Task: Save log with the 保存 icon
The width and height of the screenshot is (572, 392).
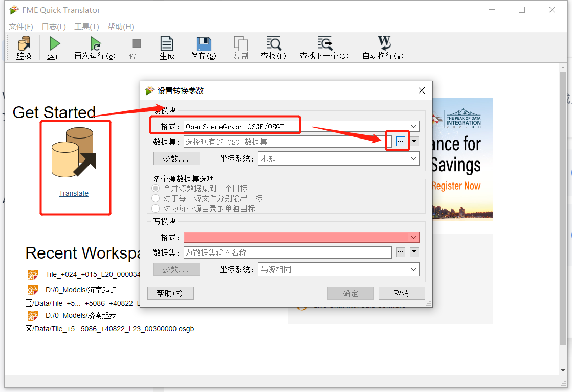Action: (x=204, y=48)
